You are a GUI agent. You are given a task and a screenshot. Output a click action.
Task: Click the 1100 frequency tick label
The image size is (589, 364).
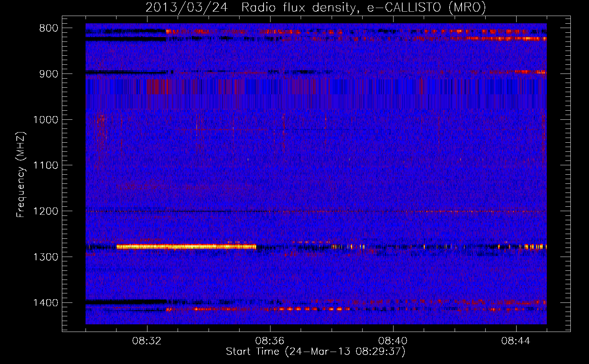pos(46,166)
